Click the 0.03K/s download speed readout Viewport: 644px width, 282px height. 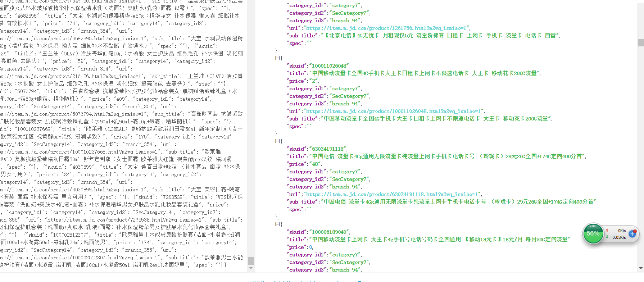(619, 237)
